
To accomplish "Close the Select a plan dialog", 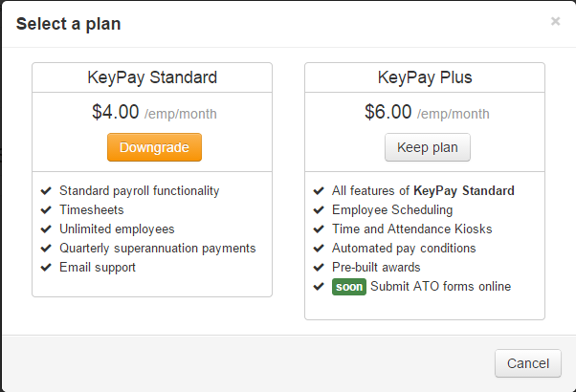I will pos(555,21).
